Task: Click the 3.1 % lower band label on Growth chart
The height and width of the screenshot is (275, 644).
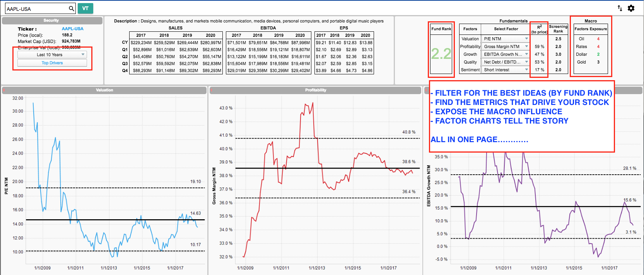Action: (631, 232)
